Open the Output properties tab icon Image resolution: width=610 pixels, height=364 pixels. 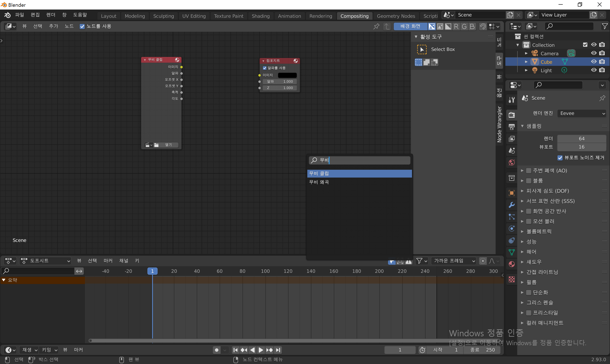pyautogui.click(x=512, y=127)
